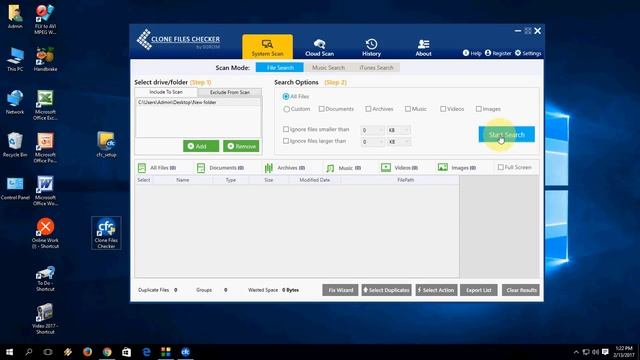Check the Archives file type
640x360 pixels.
click(x=368, y=109)
